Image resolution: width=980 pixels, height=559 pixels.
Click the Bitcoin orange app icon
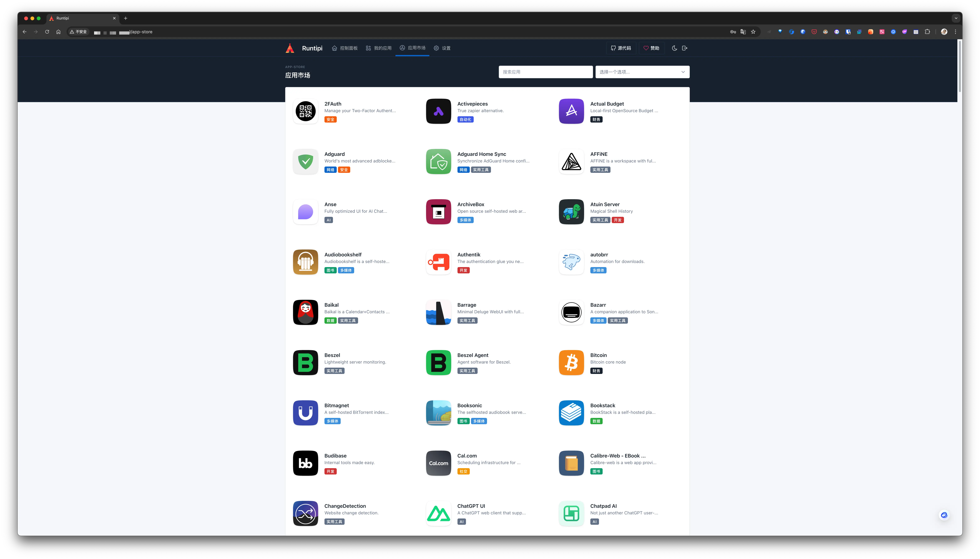[x=571, y=362]
